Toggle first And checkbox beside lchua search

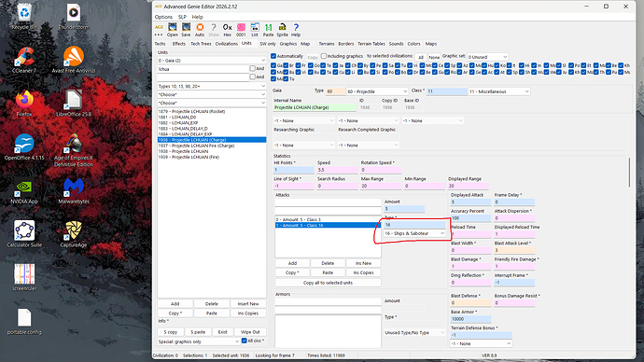point(253,68)
